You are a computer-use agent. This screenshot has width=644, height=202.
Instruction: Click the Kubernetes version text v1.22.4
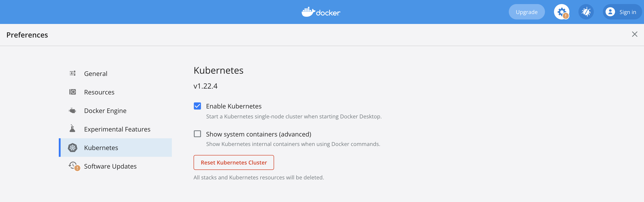coord(206,86)
